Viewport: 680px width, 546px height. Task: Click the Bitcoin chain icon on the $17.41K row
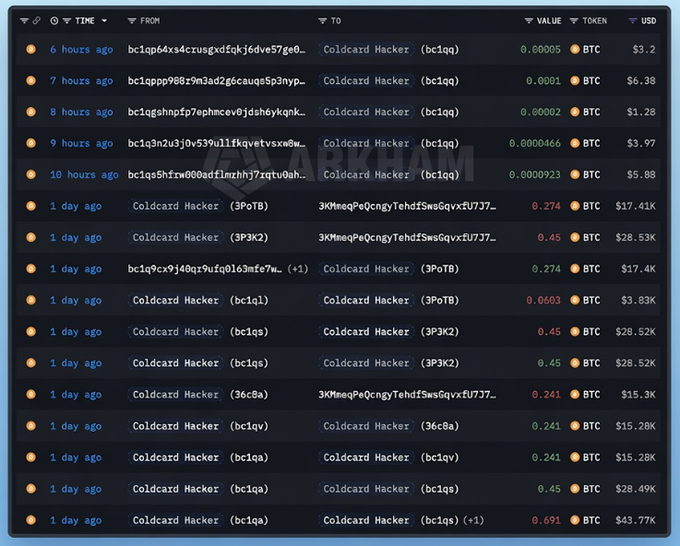pos(31,206)
